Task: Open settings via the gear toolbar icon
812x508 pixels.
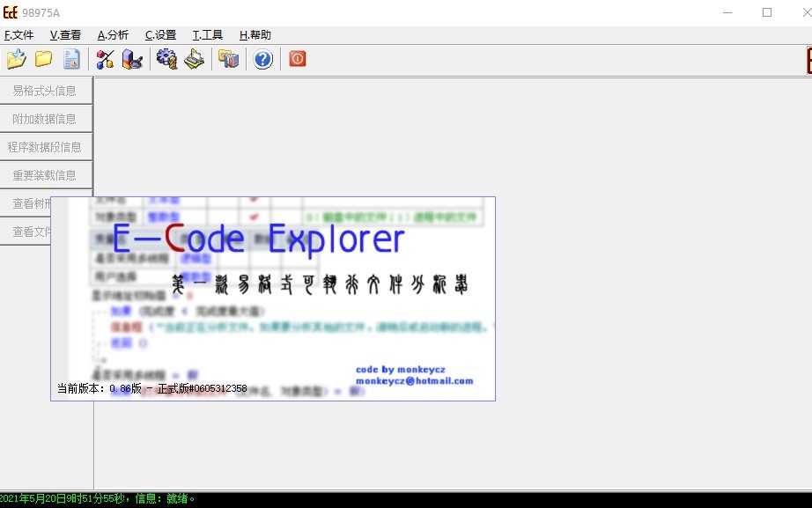Action: pos(166,59)
